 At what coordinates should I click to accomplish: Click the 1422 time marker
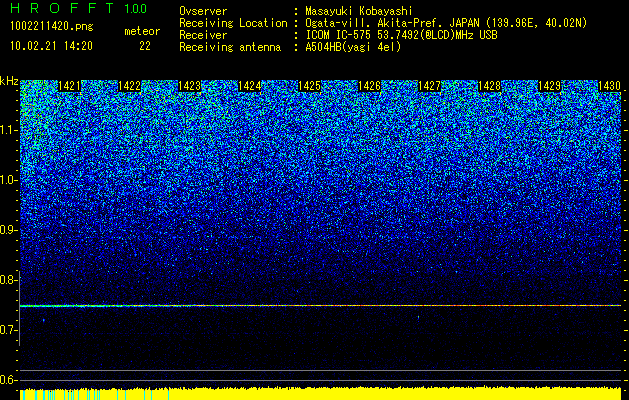(x=129, y=86)
